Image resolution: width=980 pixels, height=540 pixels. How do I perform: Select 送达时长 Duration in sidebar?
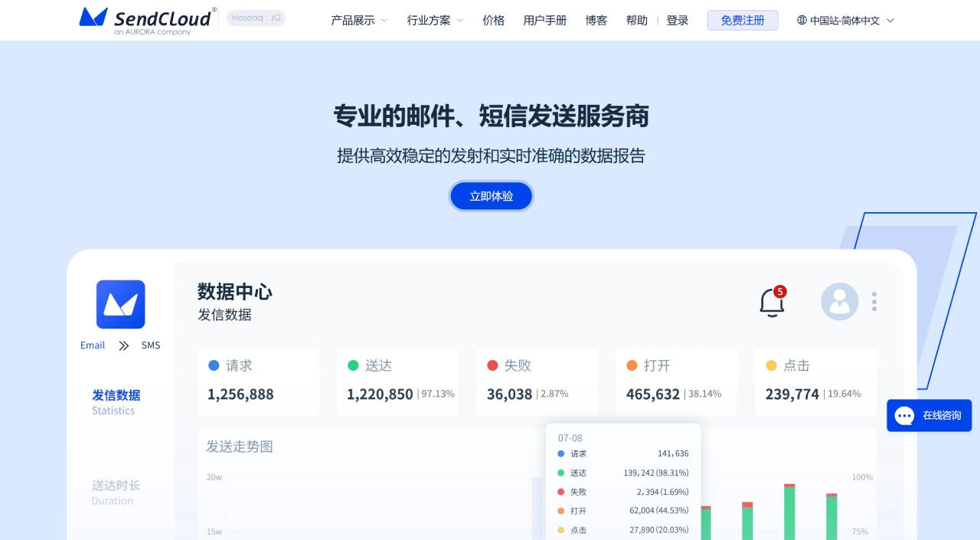click(116, 493)
